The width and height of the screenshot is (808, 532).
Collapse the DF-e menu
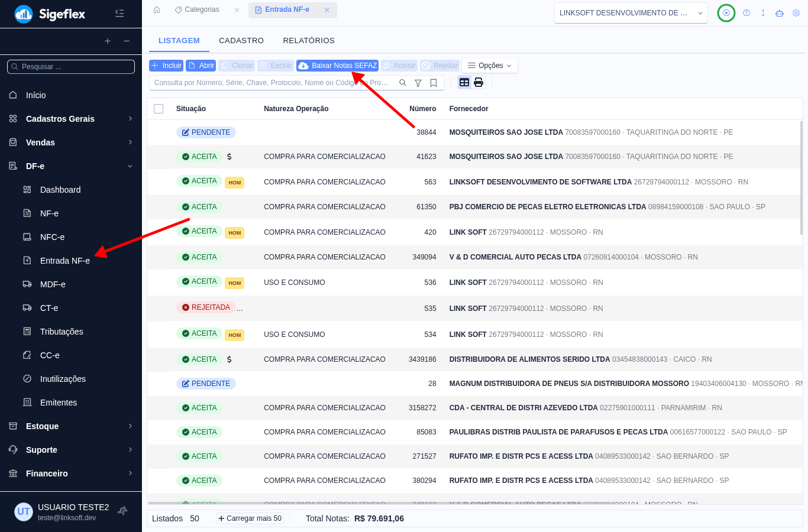pos(71,166)
